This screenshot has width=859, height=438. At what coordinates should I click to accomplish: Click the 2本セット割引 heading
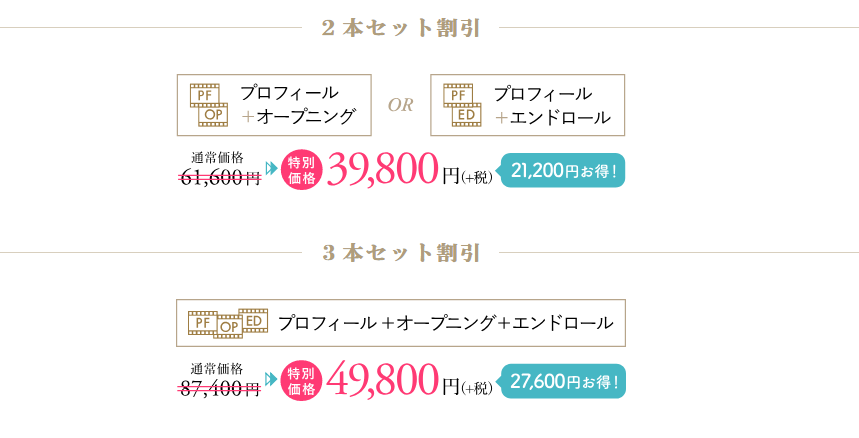coord(402,28)
